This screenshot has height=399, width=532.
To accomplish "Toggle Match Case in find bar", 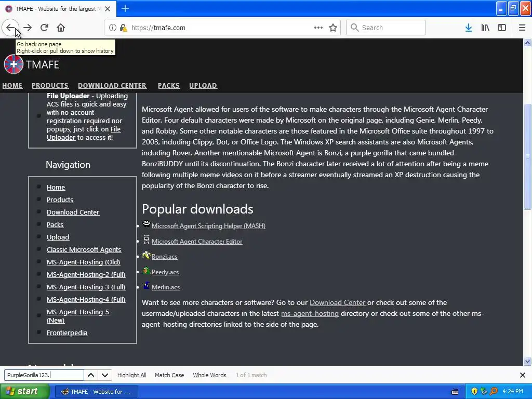I will click(x=169, y=375).
